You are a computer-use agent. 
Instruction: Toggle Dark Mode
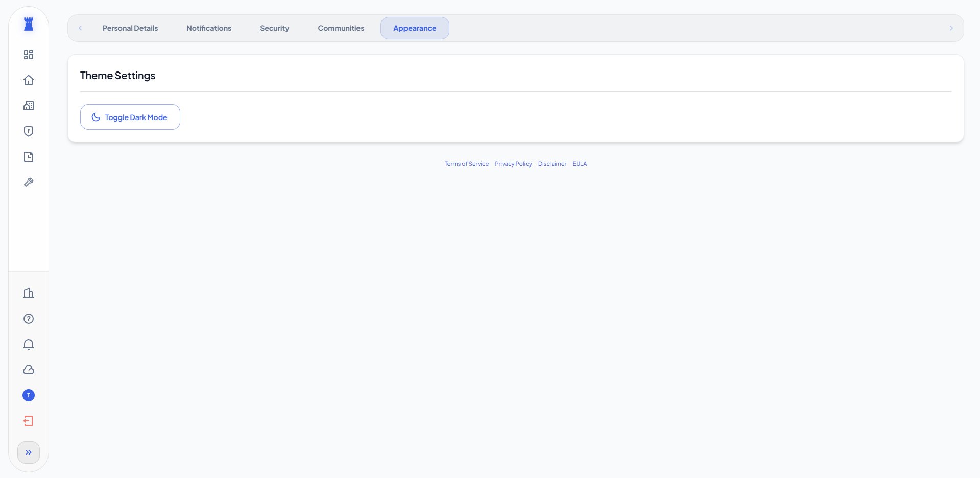[x=130, y=117]
